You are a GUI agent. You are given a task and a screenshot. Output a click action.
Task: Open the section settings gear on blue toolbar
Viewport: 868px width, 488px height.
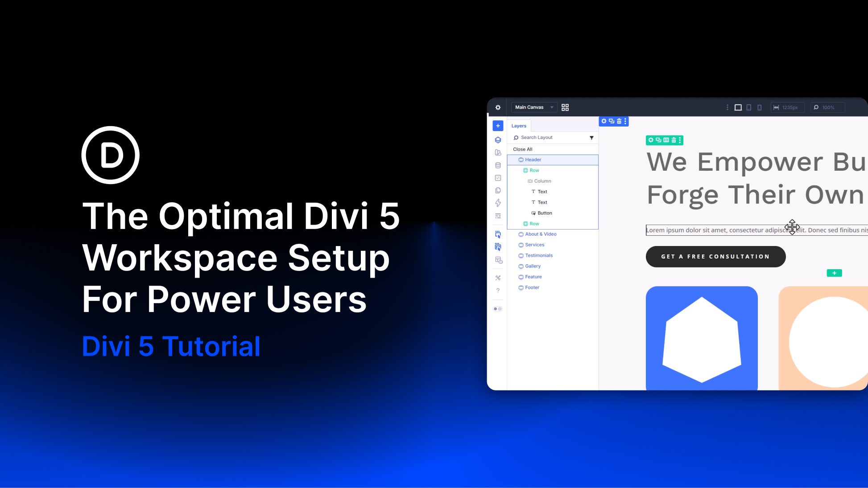coord(604,121)
